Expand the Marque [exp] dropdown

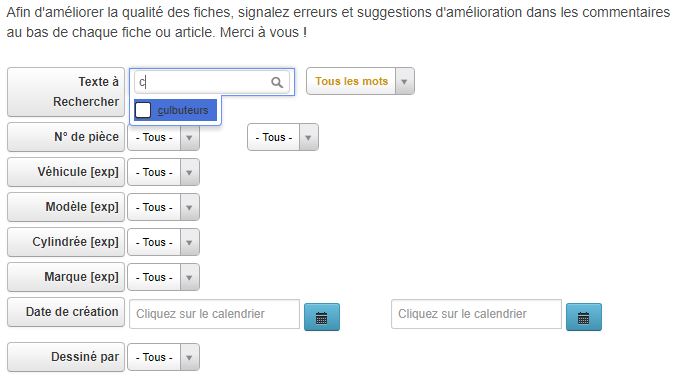click(163, 277)
